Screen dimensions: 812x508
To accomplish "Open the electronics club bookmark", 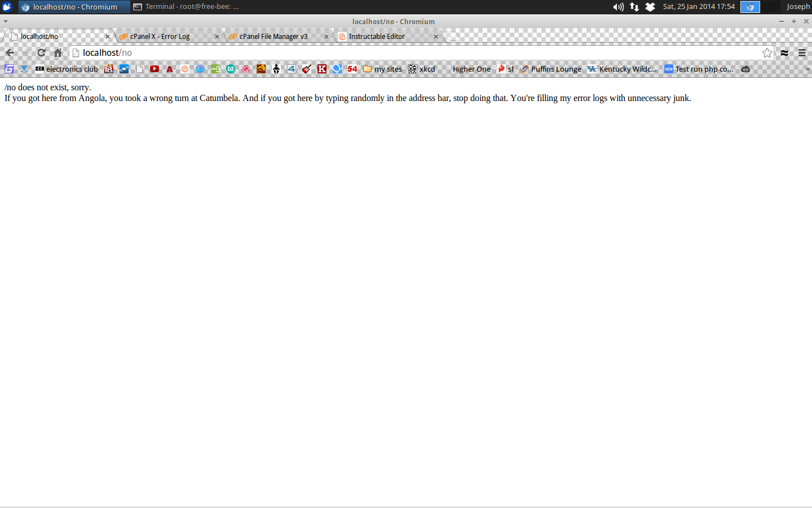I will tap(67, 69).
